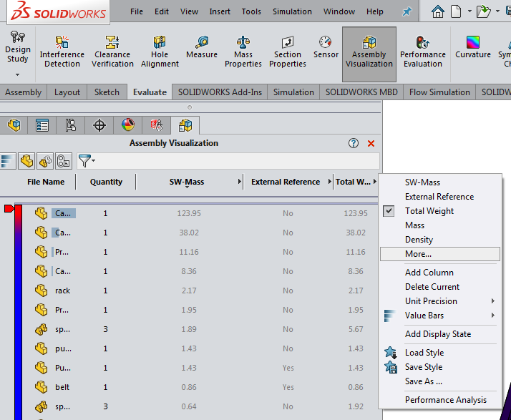The image size is (511, 420).
Task: Pin the menu bar
Action: tap(407, 12)
